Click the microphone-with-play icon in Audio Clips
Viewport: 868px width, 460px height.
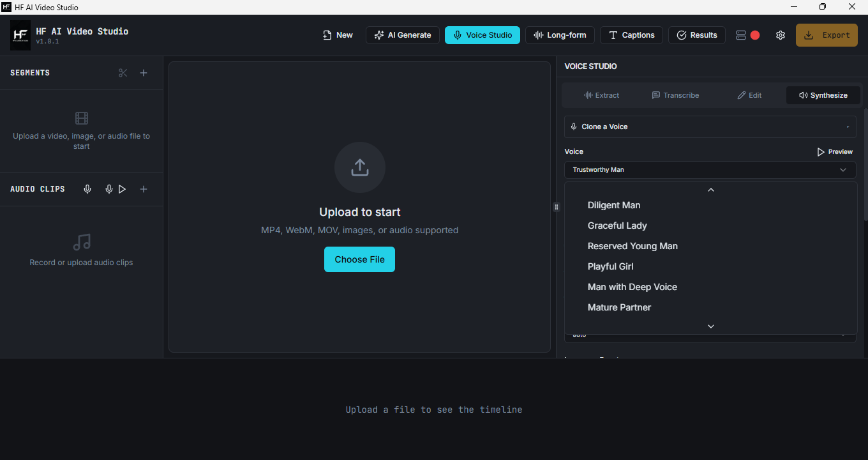click(x=116, y=189)
